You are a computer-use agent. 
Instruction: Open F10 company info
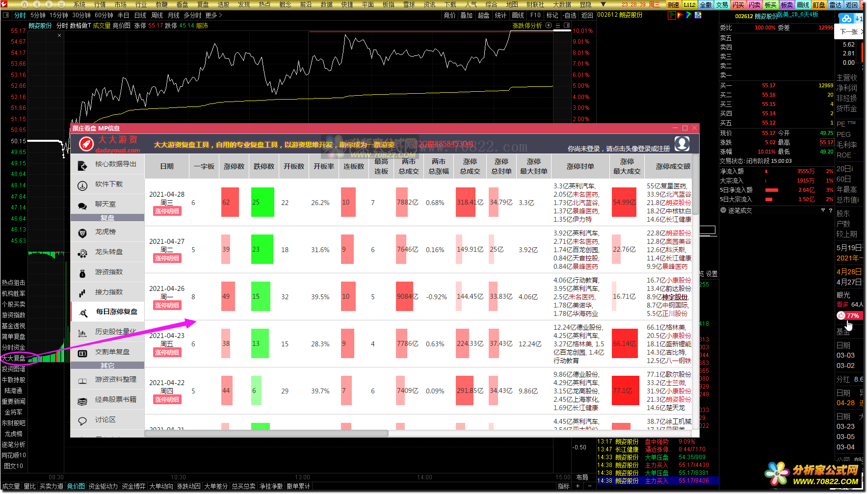point(535,15)
